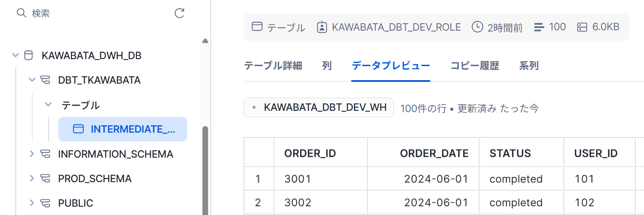Click the role badge icon for KAWABATA_DBT_DEV_ROLE
Viewport: 644px width, 215px height.
[x=322, y=27]
